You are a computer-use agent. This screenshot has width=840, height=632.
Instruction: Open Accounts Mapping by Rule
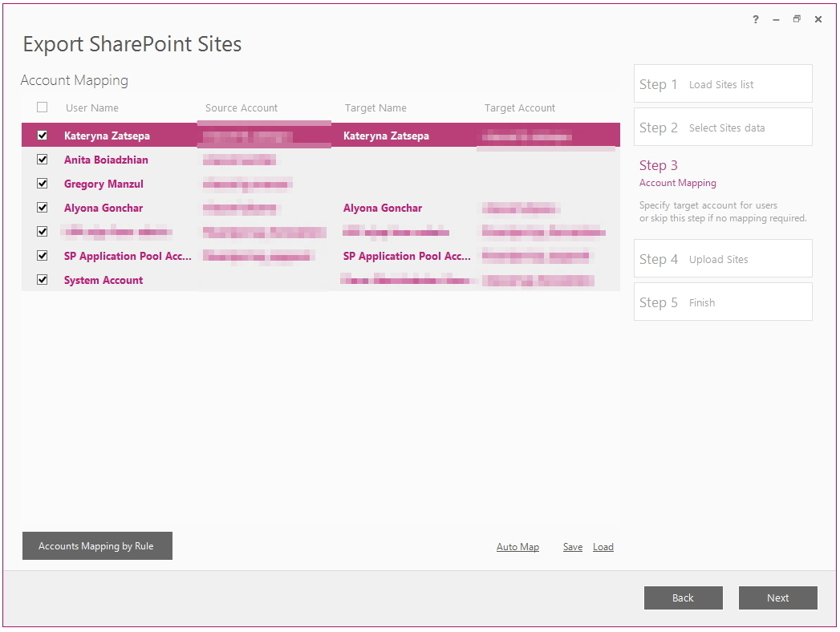point(97,545)
